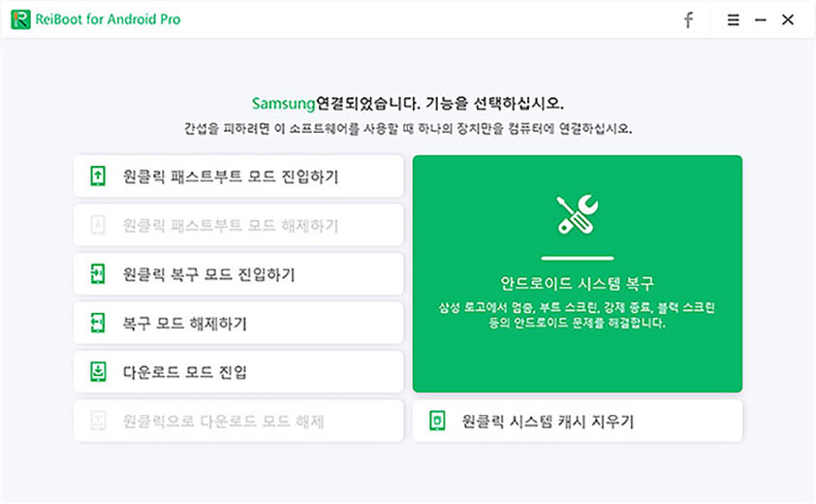The height and width of the screenshot is (504, 816).
Task: Close the ReiBoot for Android window
Action: coord(788,19)
